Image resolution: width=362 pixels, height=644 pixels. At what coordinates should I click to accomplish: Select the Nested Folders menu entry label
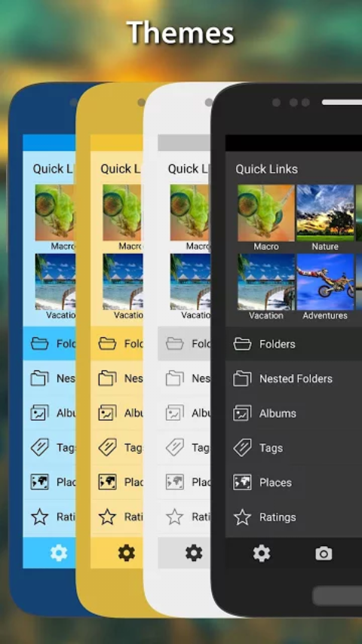coord(296,379)
